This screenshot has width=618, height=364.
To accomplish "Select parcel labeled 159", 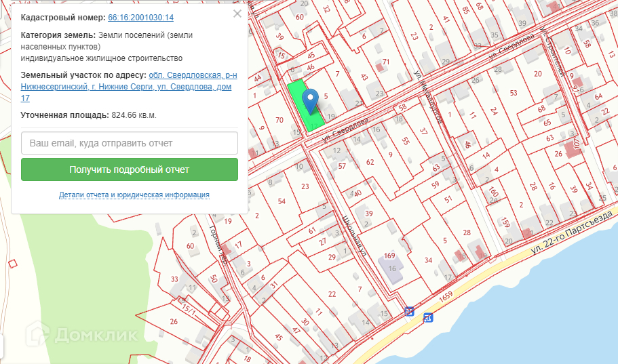I will click(x=505, y=222).
